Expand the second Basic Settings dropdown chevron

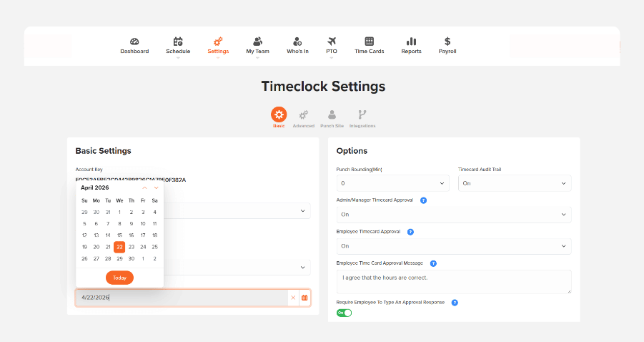[x=302, y=267]
